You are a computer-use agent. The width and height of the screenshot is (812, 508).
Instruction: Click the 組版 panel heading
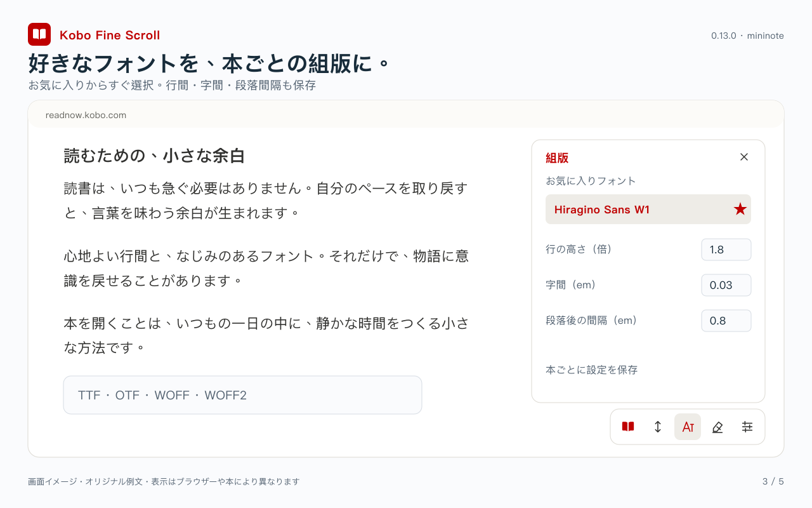(x=557, y=158)
